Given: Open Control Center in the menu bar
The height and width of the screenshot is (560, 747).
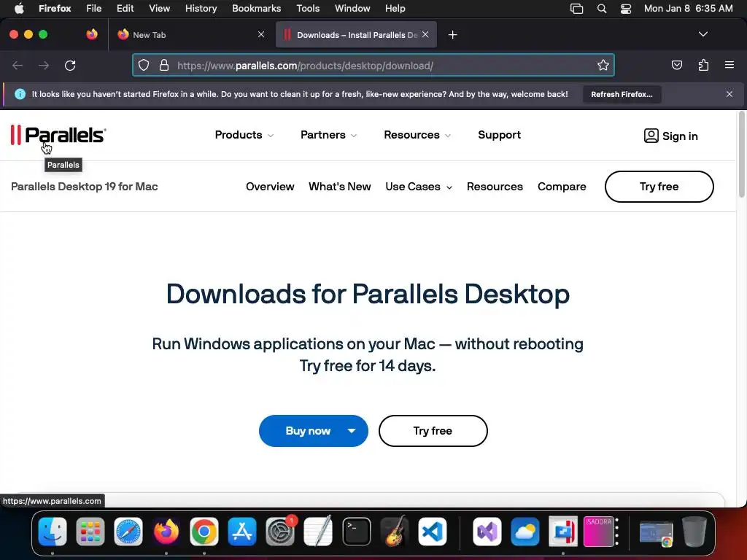Looking at the screenshot, I should (625, 9).
